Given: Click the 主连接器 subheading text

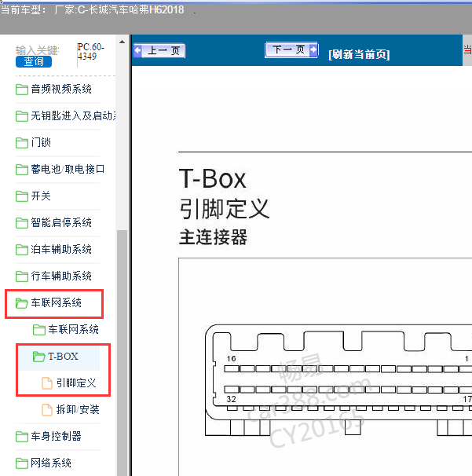Looking at the screenshot, I should pyautogui.click(x=213, y=237).
